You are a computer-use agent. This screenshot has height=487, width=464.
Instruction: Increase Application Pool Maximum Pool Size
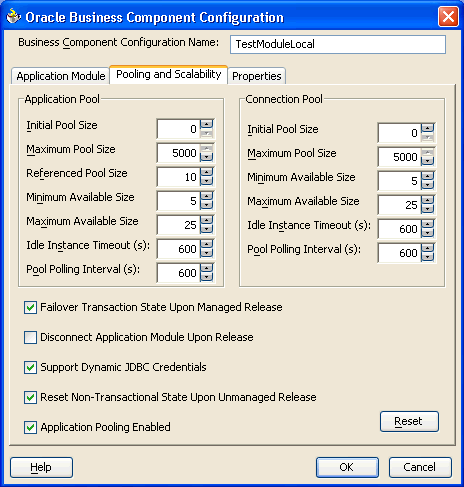[207, 148]
